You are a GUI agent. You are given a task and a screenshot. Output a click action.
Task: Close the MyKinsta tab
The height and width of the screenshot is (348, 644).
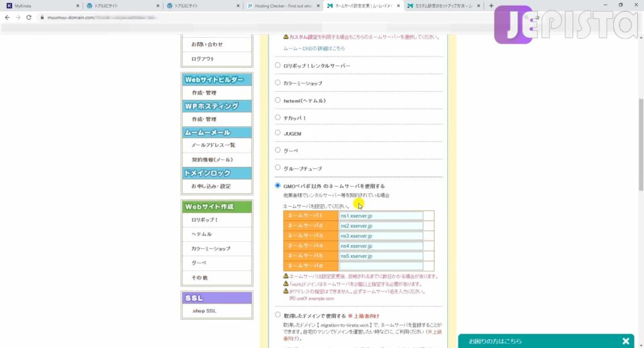click(77, 6)
